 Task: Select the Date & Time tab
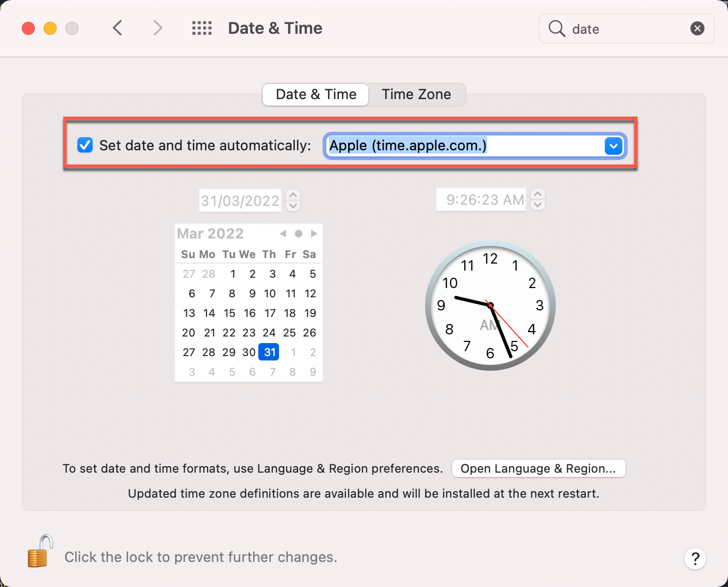pos(316,95)
